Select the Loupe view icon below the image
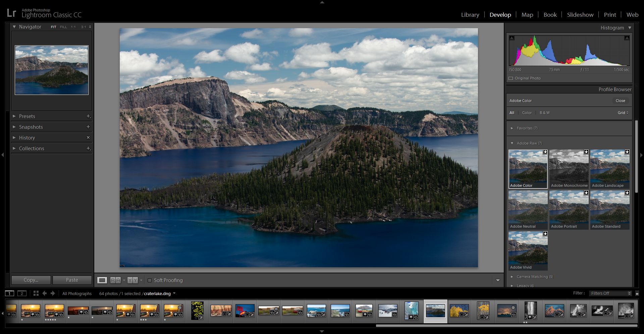Image resolution: width=644 pixels, height=334 pixels. click(x=102, y=280)
